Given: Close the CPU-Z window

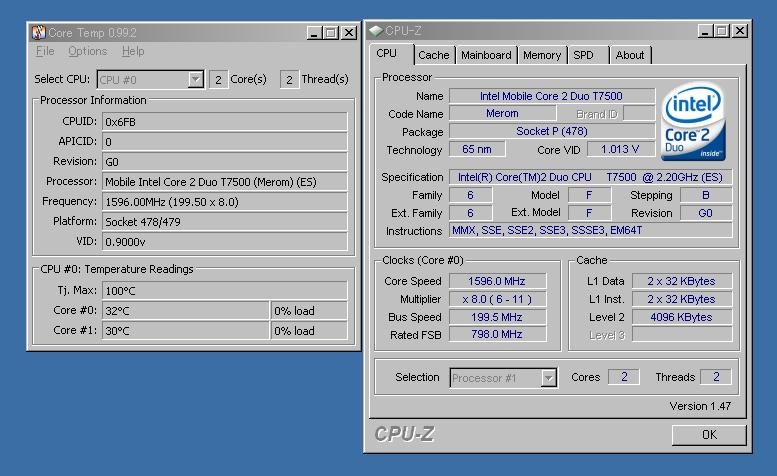Looking at the screenshot, I should click(x=740, y=31).
